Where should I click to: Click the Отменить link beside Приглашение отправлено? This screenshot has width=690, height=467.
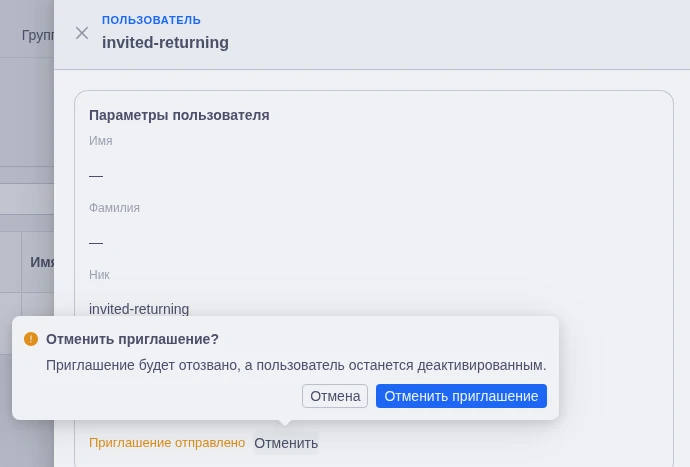tap(286, 443)
